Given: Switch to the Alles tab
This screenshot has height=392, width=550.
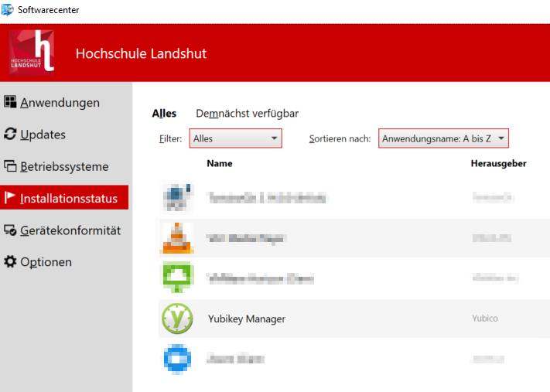Looking at the screenshot, I should click(x=164, y=114).
